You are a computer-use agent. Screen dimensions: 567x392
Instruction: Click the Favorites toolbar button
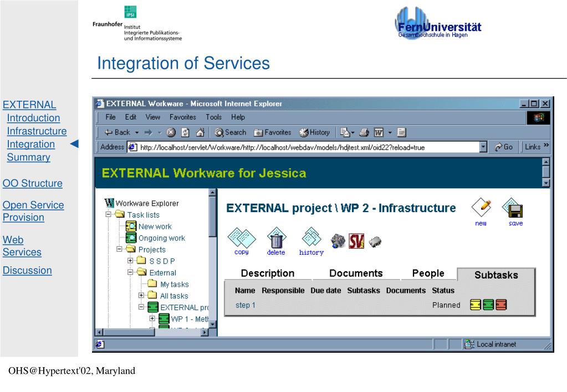[x=272, y=132]
